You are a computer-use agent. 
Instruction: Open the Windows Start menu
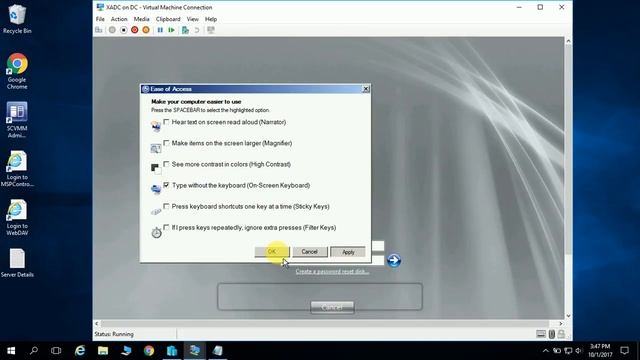(11, 351)
